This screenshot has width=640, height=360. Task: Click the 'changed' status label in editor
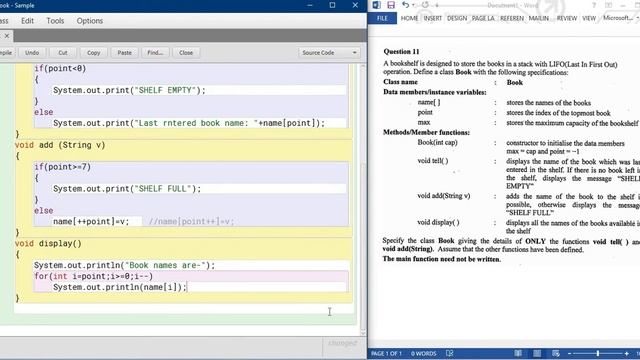[x=342, y=343]
